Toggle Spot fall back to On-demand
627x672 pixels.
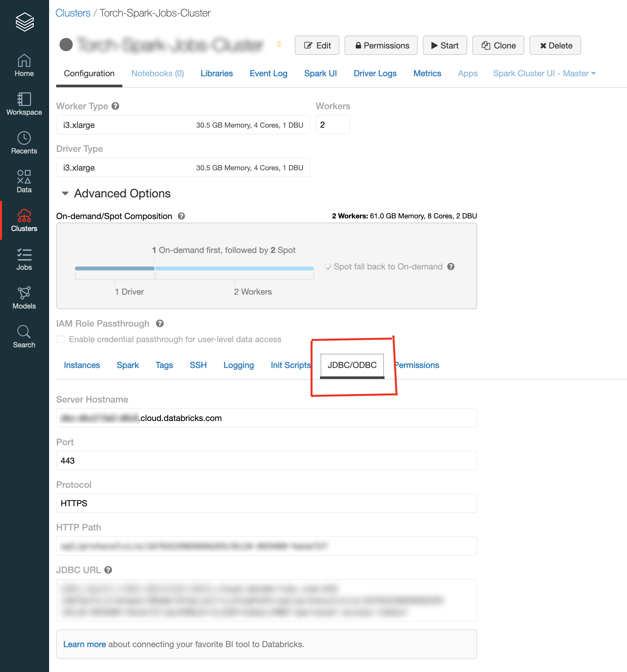(x=328, y=267)
